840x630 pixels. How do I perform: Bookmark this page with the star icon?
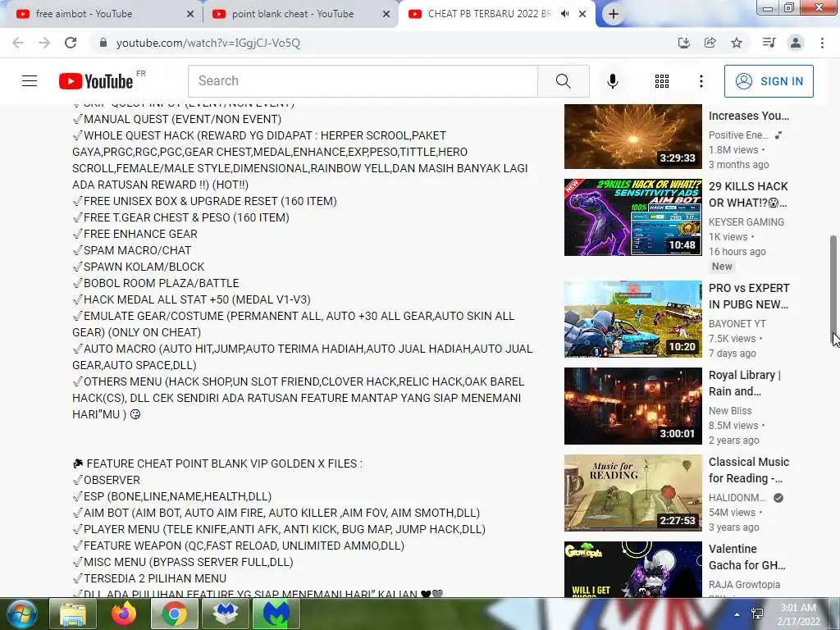click(x=737, y=43)
